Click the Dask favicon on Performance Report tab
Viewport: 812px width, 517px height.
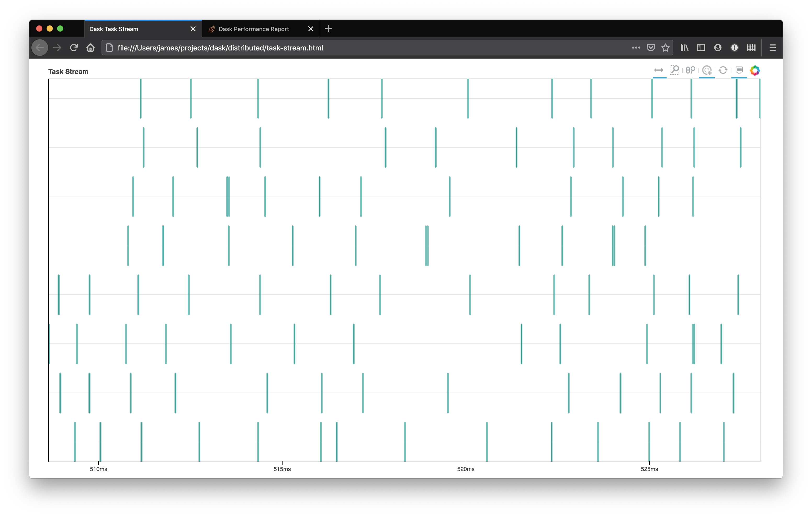pos(211,29)
